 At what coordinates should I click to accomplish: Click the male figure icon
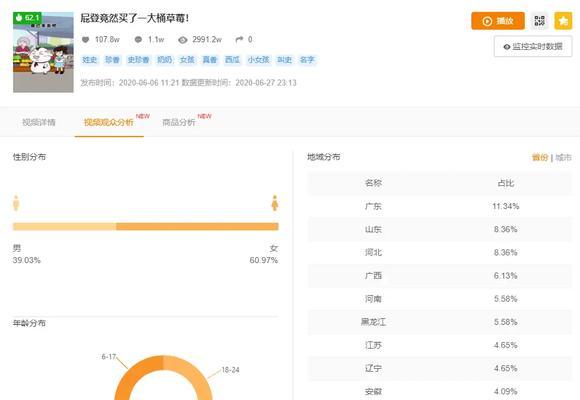point(16,203)
